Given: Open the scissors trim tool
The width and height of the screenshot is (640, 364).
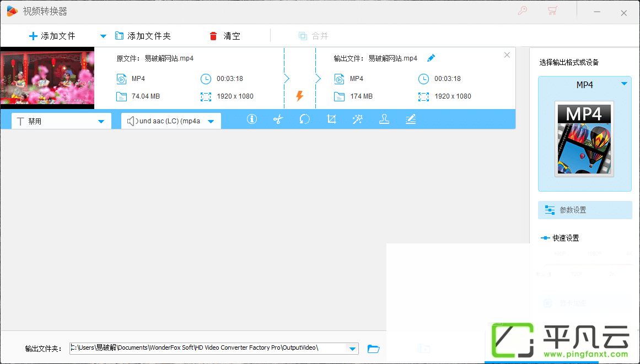Looking at the screenshot, I should tap(278, 119).
